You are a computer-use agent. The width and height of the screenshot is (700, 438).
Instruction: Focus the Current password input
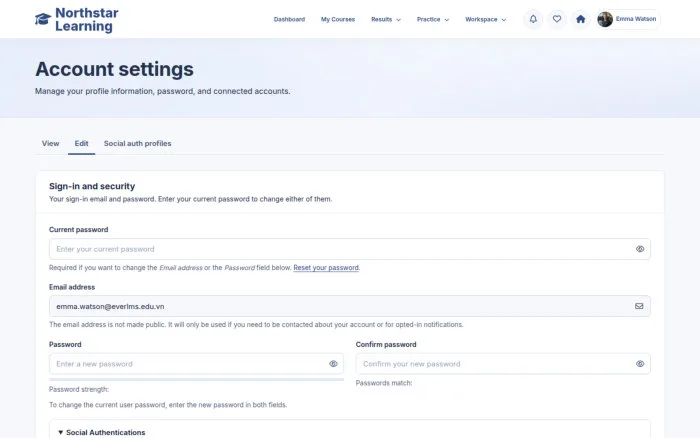[x=350, y=249]
